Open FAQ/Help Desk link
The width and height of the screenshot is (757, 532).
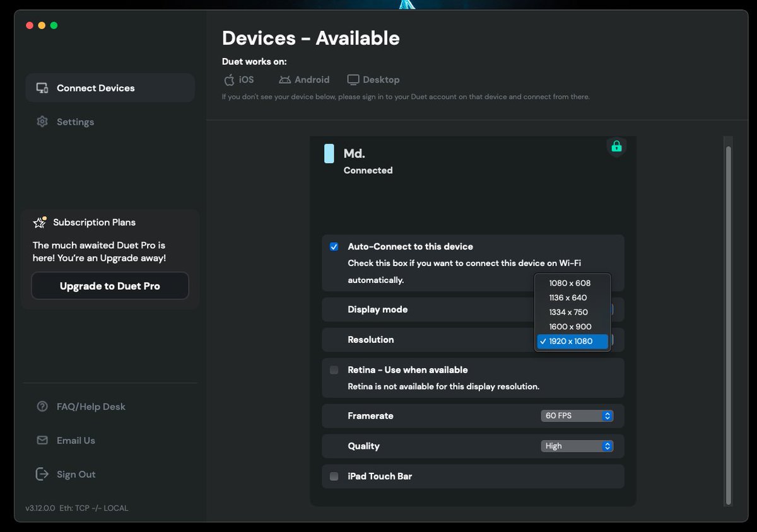pos(91,407)
